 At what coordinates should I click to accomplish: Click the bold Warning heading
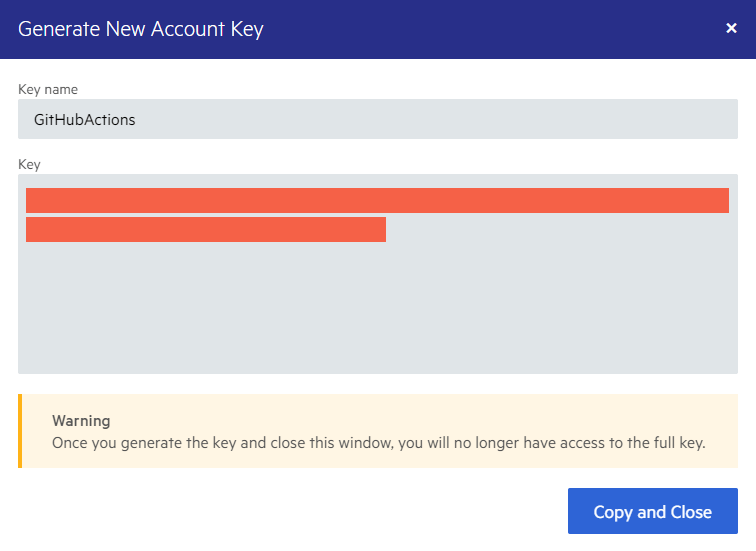click(81, 421)
